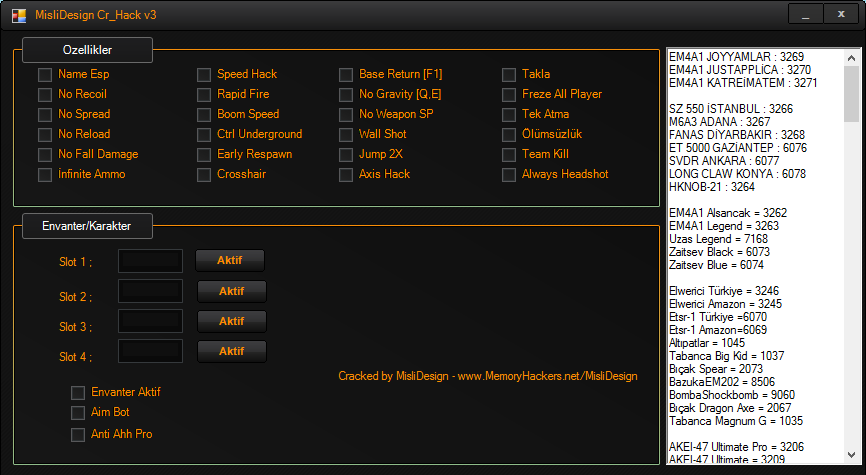
Task: Focus the Slot 4 text box
Action: [x=150, y=351]
